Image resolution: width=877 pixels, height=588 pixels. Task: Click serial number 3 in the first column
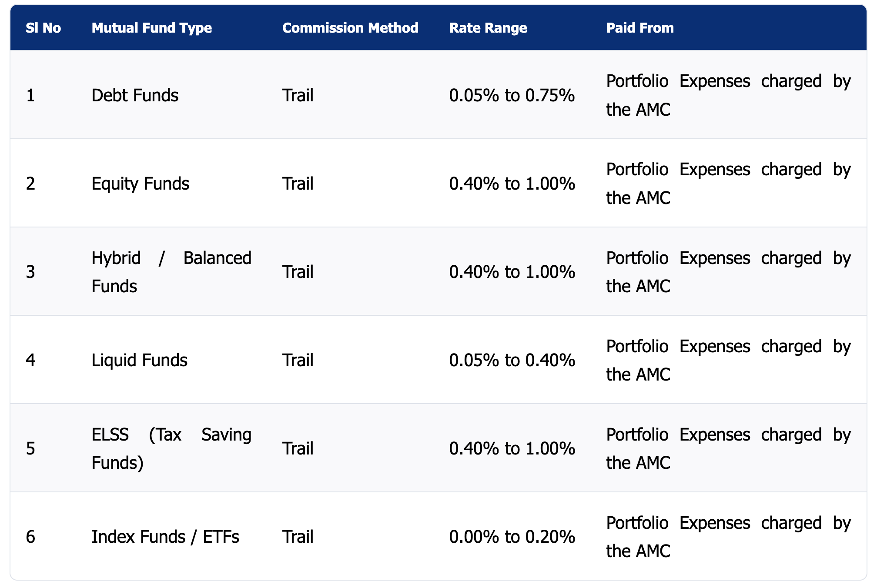tap(30, 272)
